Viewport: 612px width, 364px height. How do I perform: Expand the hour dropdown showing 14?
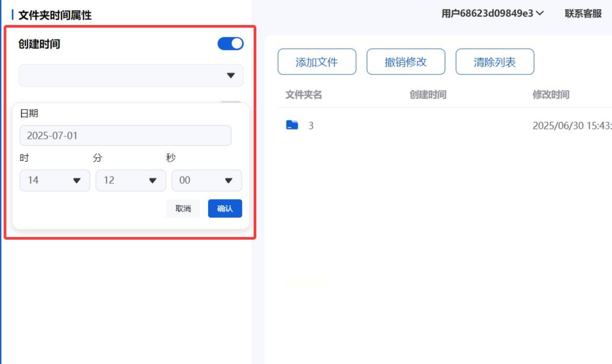coord(55,180)
